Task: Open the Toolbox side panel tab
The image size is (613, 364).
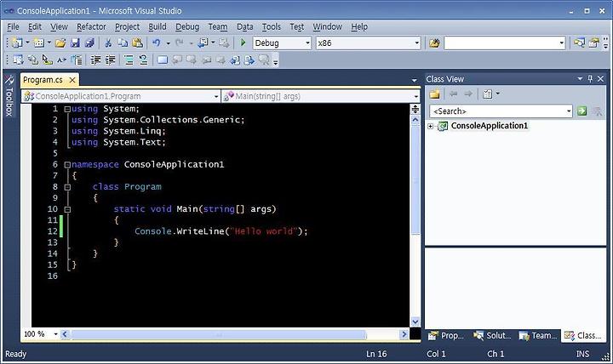Action: coord(9,96)
